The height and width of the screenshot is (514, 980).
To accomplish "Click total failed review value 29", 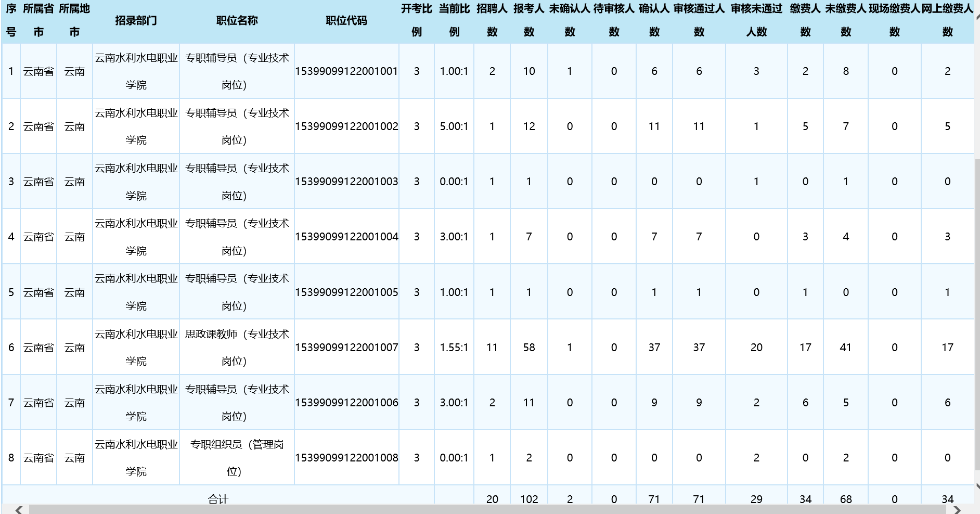I will click(x=756, y=499).
